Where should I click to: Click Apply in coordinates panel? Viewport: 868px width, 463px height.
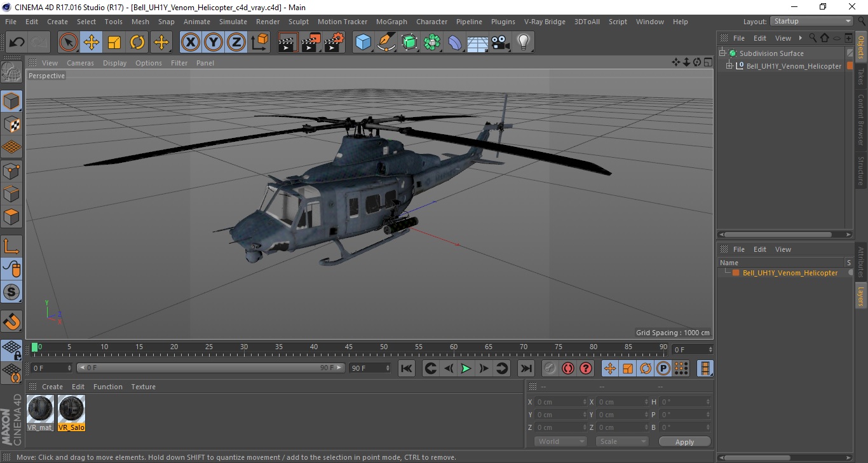(x=684, y=441)
